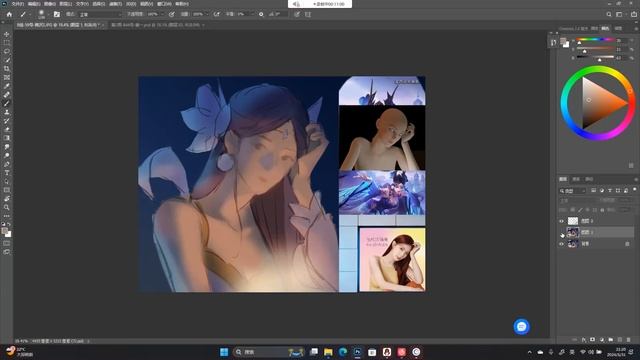Open the blend mode dropdown in options bar

click(100, 14)
